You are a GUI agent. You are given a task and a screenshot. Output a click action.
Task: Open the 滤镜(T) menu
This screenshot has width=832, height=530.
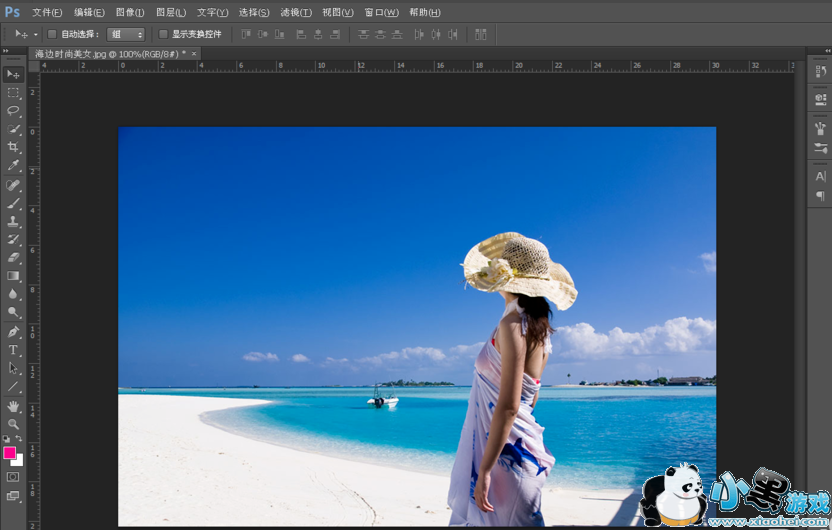point(295,12)
